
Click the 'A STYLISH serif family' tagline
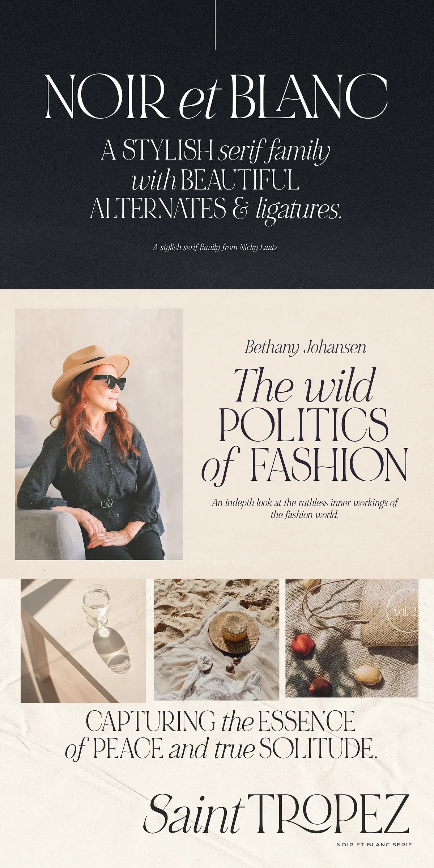[x=216, y=150]
